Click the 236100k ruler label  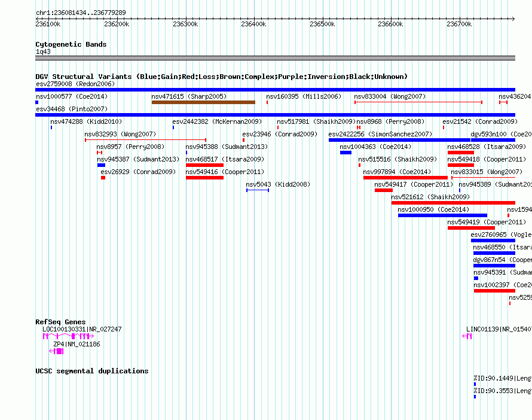[48, 24]
